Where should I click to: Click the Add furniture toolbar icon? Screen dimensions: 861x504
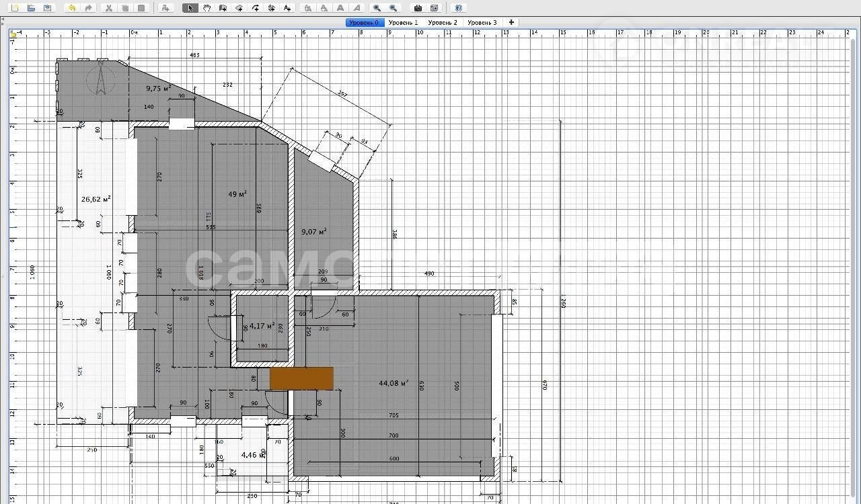(x=166, y=8)
